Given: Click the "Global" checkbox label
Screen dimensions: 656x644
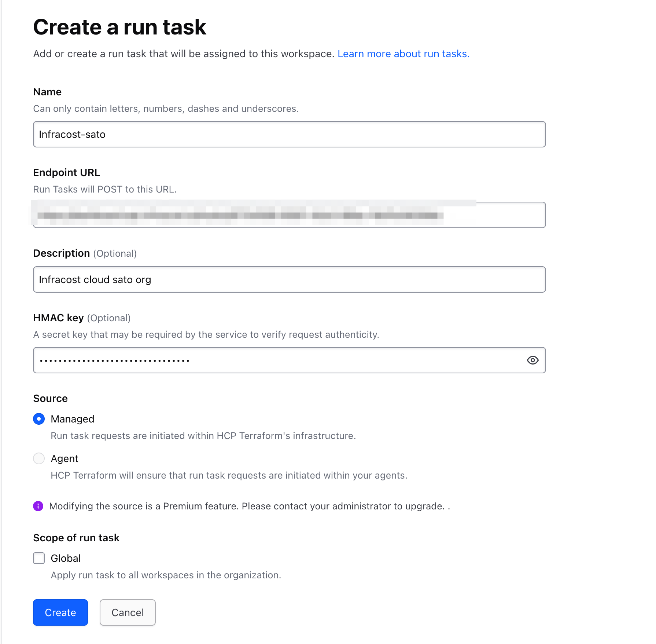Looking at the screenshot, I should [66, 558].
